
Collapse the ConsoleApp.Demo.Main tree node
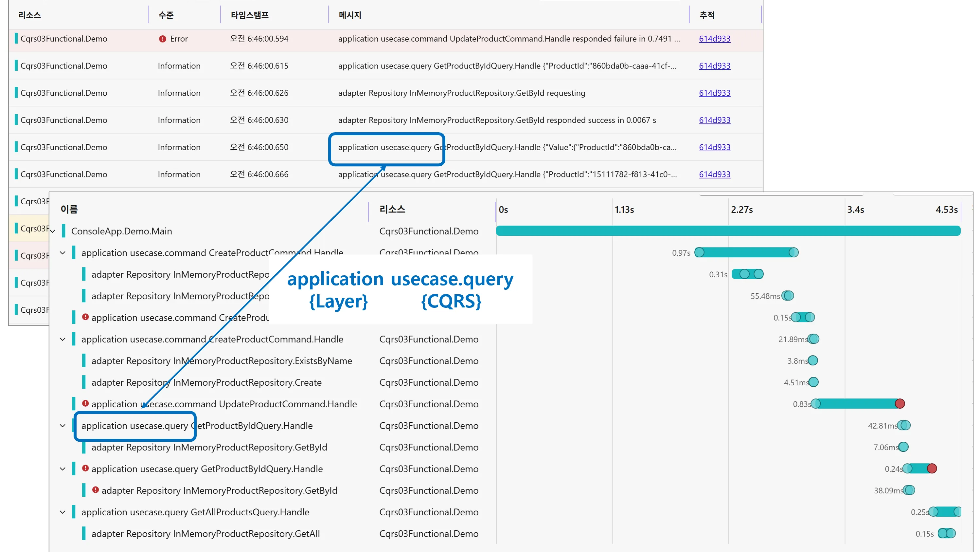pos(53,231)
